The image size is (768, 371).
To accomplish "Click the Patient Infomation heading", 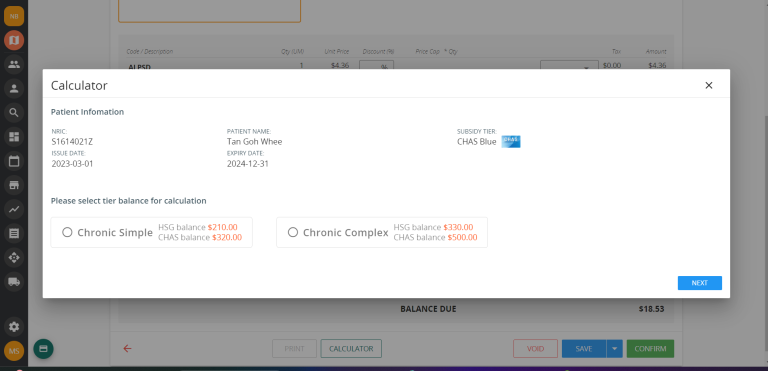I will point(87,112).
